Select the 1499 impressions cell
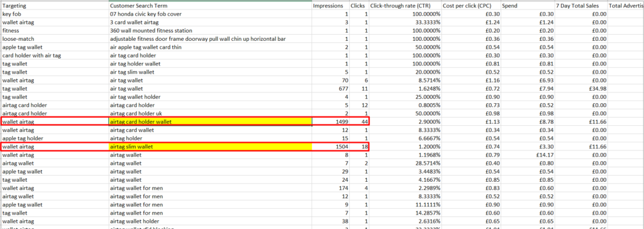This screenshot has width=644, height=229. (x=330, y=121)
